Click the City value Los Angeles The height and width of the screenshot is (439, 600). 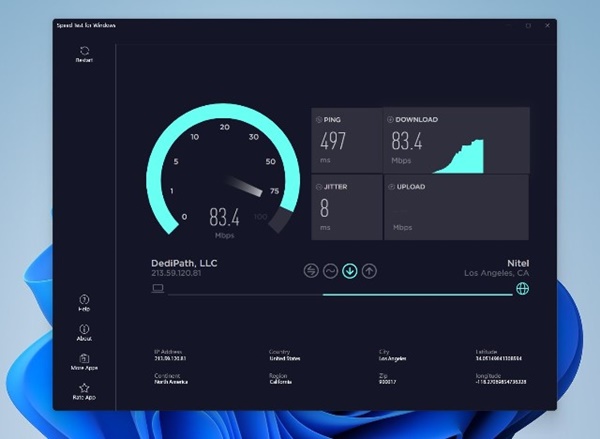click(x=392, y=359)
